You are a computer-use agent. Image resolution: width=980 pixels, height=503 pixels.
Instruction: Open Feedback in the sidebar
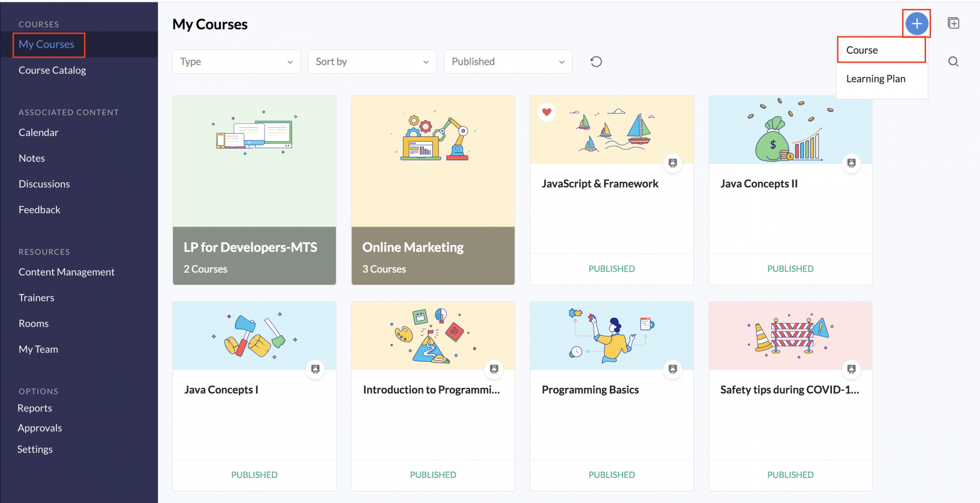click(39, 210)
